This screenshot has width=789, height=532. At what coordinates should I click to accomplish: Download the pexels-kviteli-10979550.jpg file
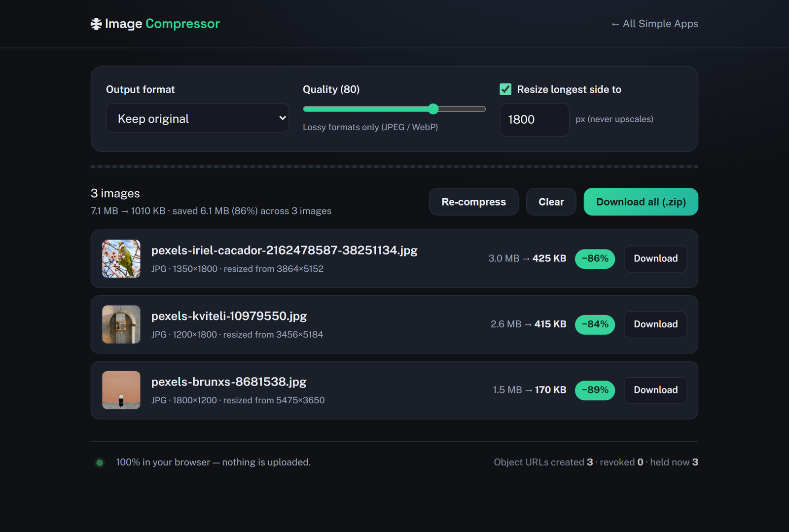click(655, 324)
